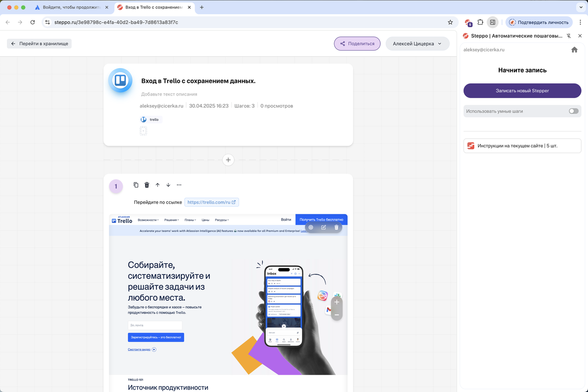
Task: Click the 'Поделиться' share button
Action: (357, 43)
